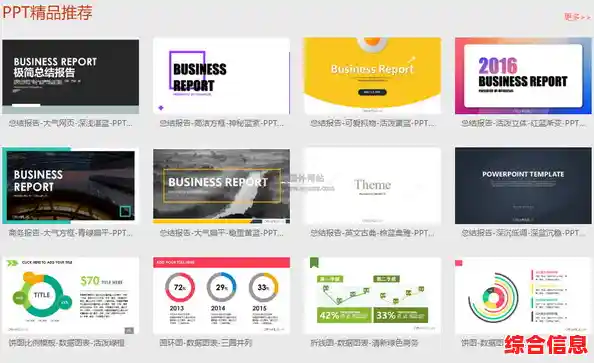Screen dimensions: 594x363
Task: Click the caption under the 极简总结报告 thumbnail
Action: click(x=70, y=123)
